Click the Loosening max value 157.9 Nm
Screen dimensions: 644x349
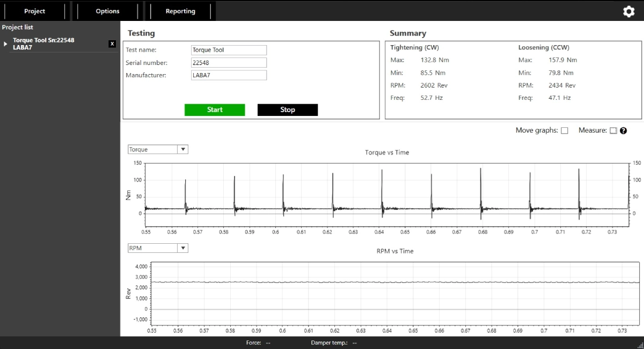(x=563, y=60)
